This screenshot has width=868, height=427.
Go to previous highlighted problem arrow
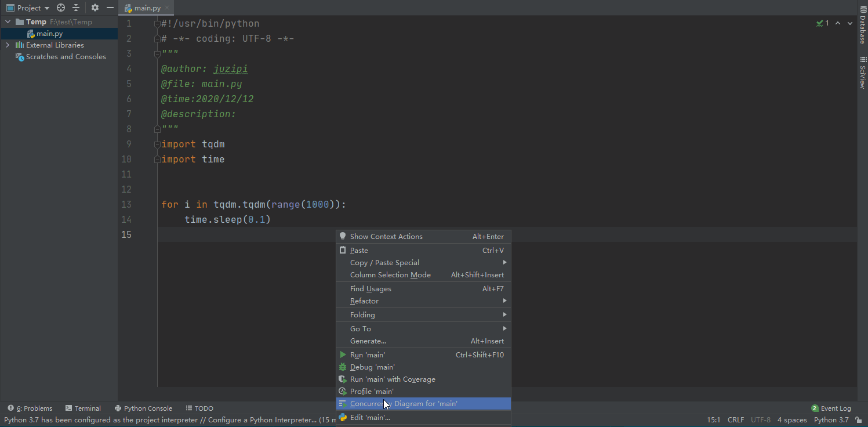838,23
